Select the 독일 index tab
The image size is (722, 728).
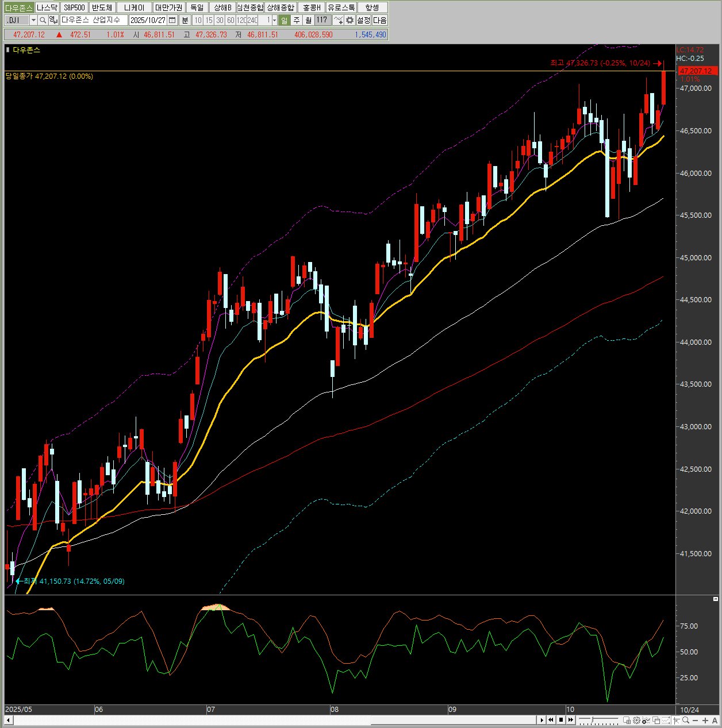click(197, 7)
